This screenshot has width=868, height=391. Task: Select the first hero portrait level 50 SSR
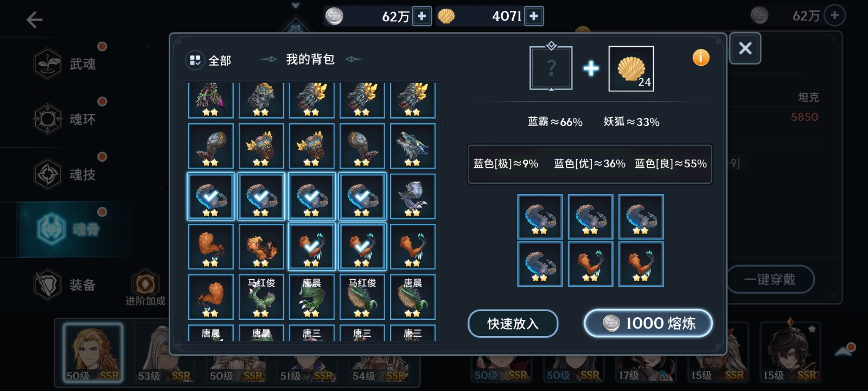[93, 353]
